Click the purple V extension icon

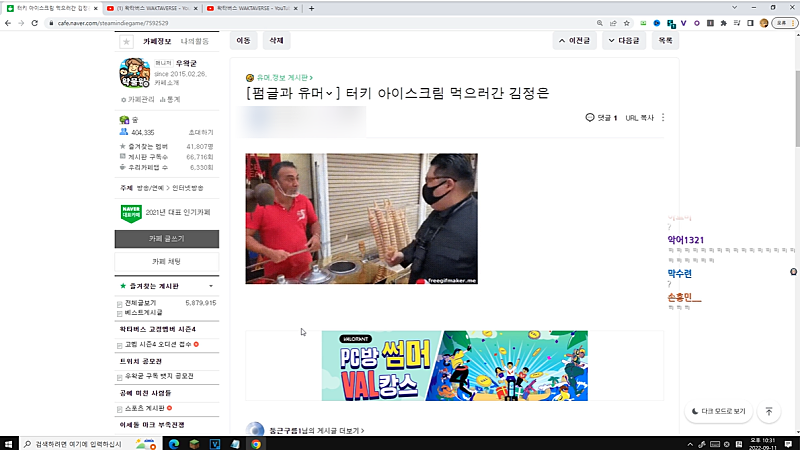(684, 23)
